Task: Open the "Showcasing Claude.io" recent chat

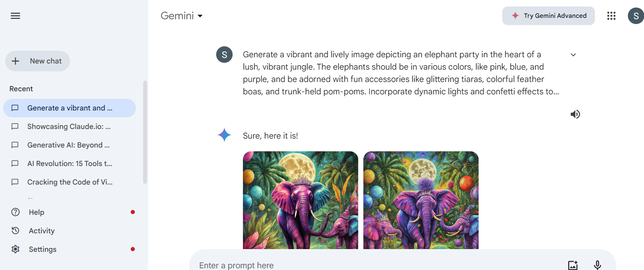Action: [70, 127]
